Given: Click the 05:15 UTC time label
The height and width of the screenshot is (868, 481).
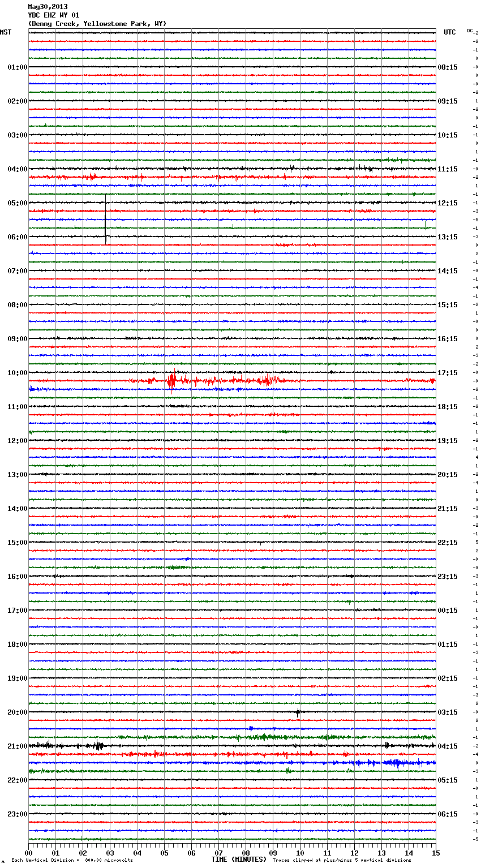Looking at the screenshot, I should tap(448, 780).
